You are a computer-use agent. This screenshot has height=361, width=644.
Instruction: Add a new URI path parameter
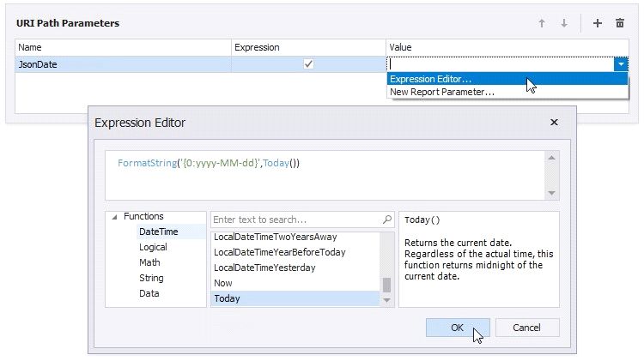[598, 23]
